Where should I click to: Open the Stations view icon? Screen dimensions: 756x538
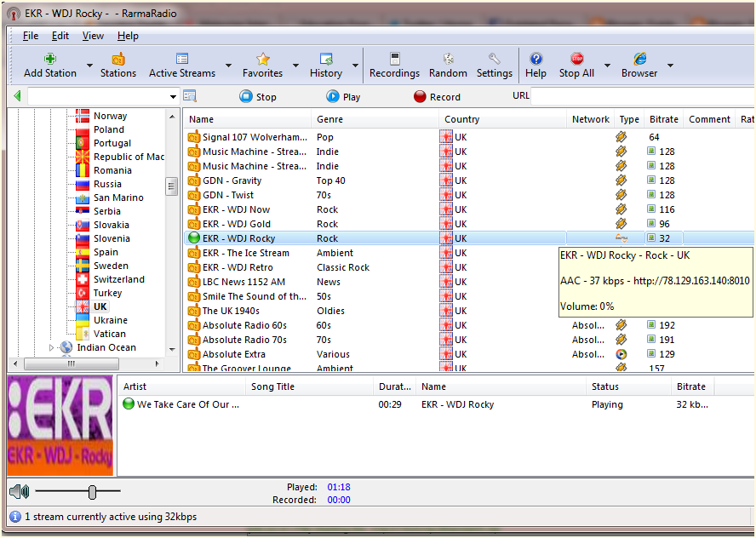(x=118, y=59)
